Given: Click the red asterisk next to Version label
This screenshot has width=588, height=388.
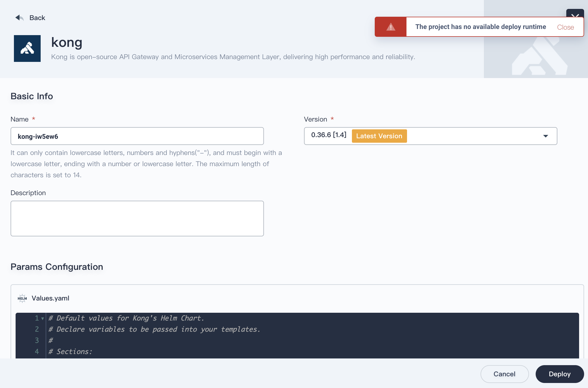Looking at the screenshot, I should click(332, 119).
